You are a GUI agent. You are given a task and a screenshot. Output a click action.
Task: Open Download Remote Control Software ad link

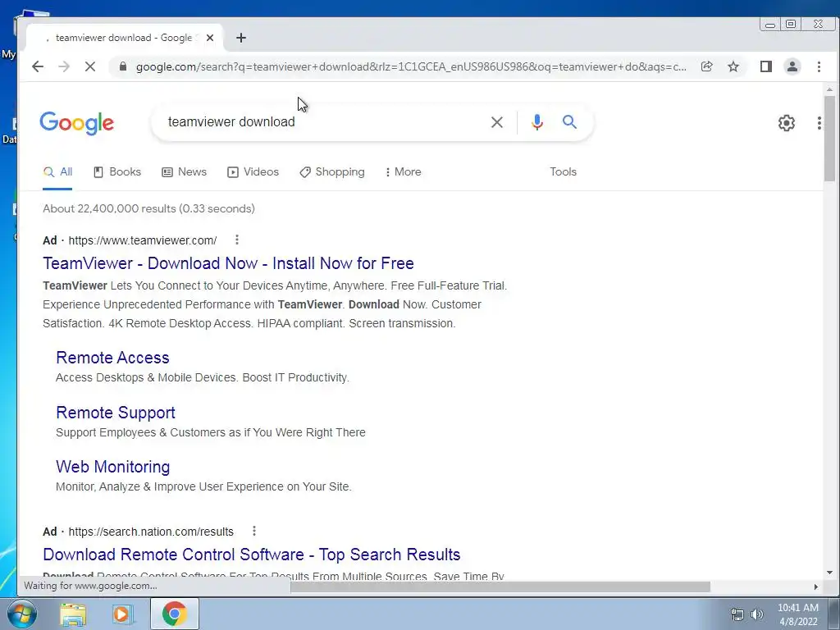(251, 554)
